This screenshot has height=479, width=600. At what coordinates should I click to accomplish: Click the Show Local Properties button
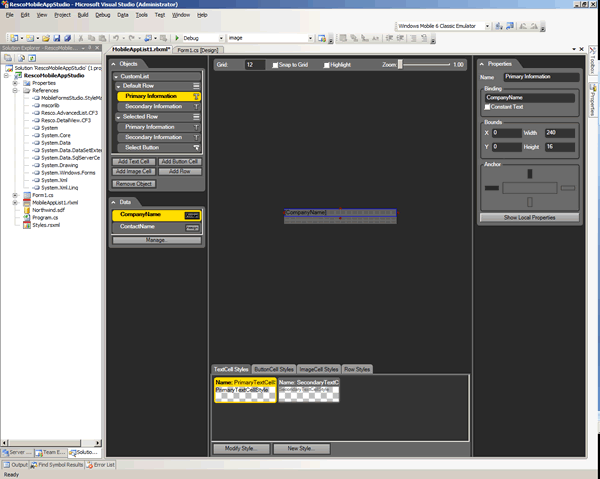529,217
